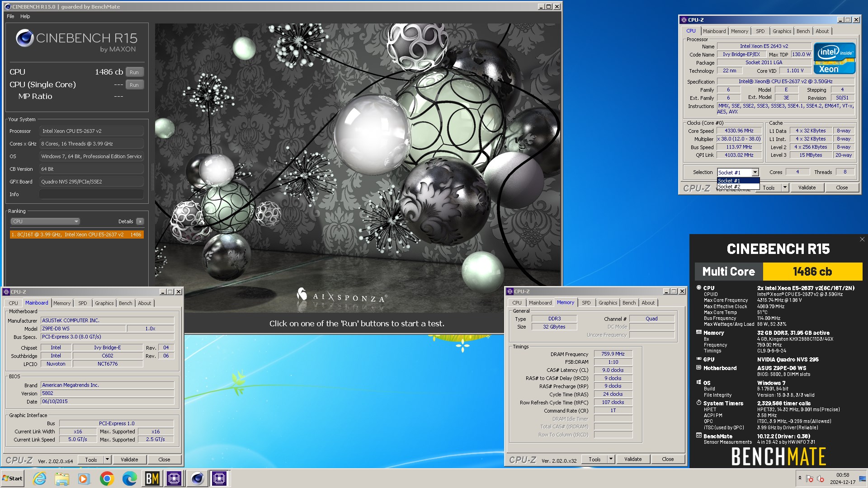Open the Ranking CPU dropdown in Cinebench
868x488 pixels.
pyautogui.click(x=45, y=221)
